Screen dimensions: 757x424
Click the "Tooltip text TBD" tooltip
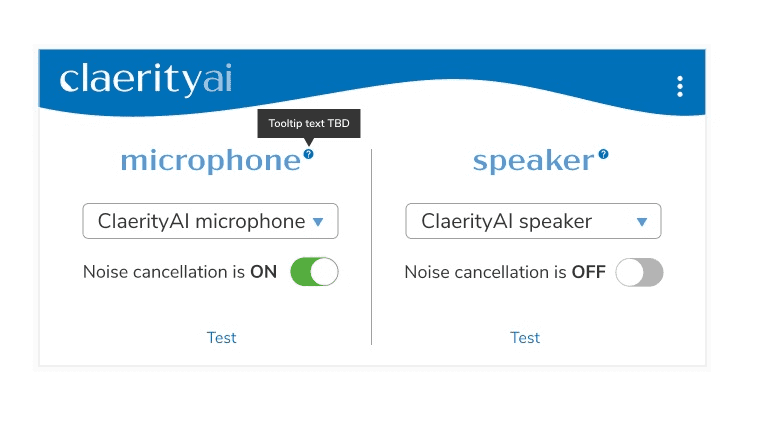309,124
